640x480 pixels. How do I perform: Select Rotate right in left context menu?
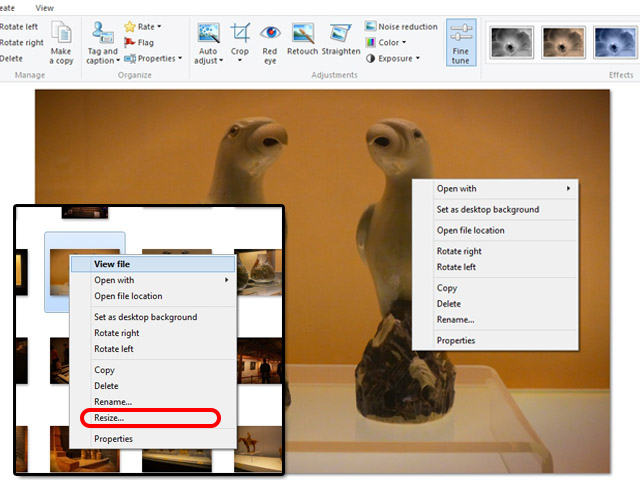(x=117, y=333)
